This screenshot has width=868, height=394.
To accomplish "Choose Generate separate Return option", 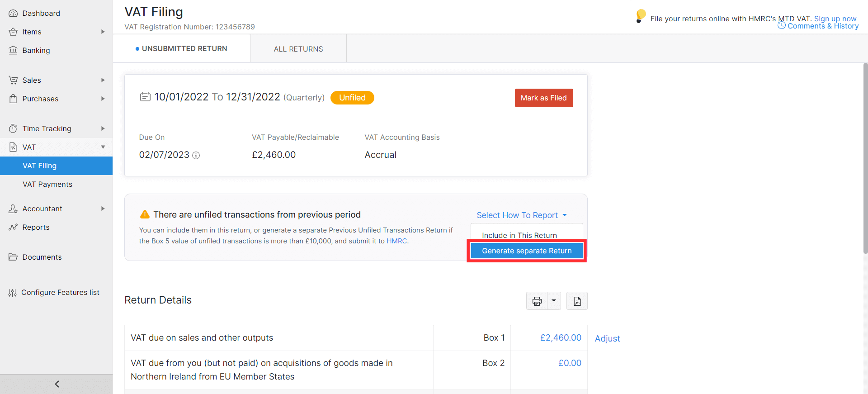I will (x=527, y=251).
